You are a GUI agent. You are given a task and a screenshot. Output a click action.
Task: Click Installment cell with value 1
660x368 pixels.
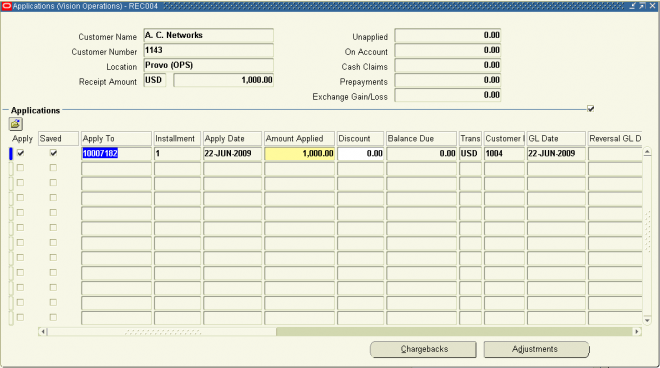177,154
